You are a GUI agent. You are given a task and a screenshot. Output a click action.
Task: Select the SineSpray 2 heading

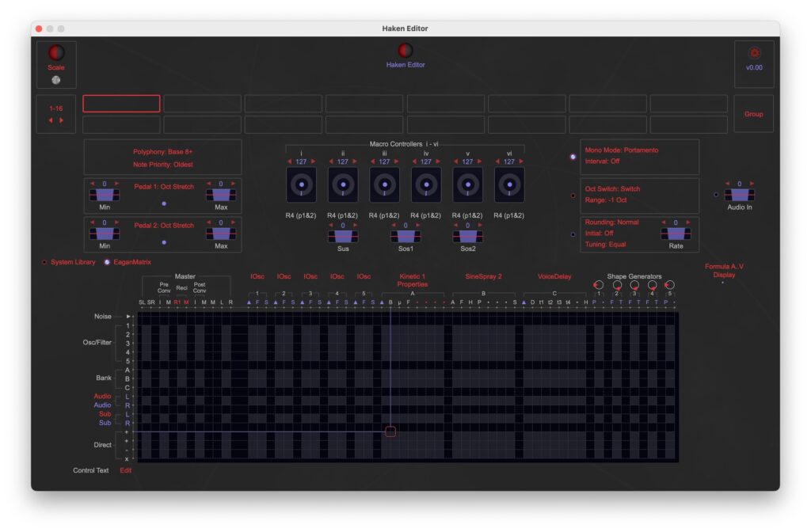483,276
